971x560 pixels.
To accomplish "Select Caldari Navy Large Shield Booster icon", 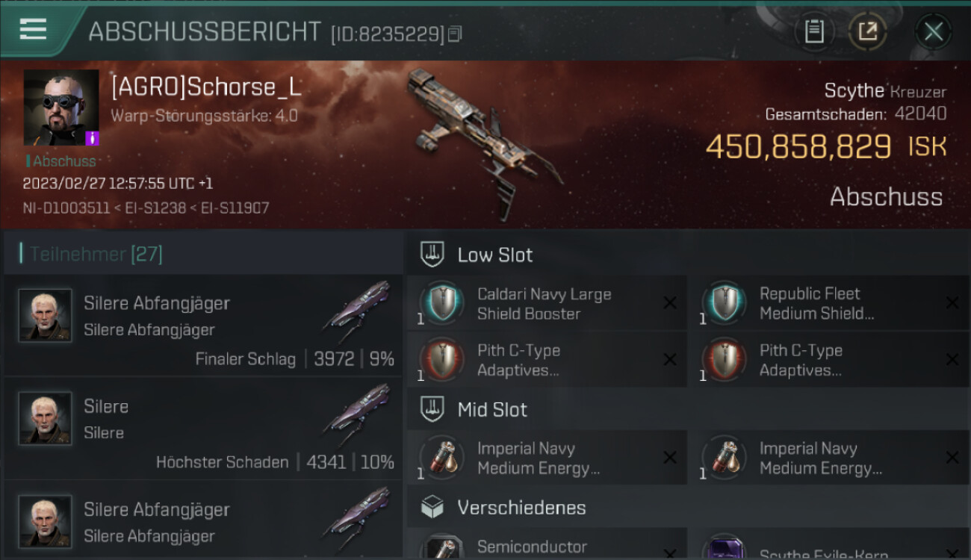I will (x=442, y=303).
